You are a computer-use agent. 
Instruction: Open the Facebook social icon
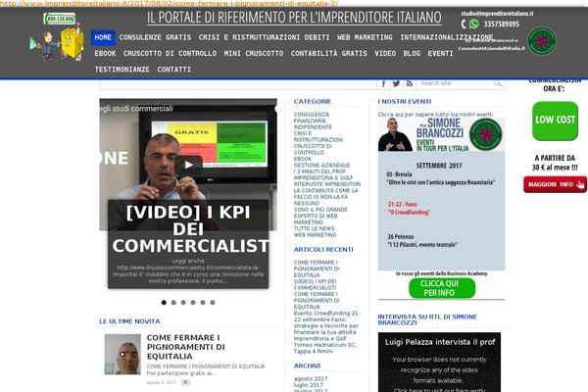click(383, 83)
